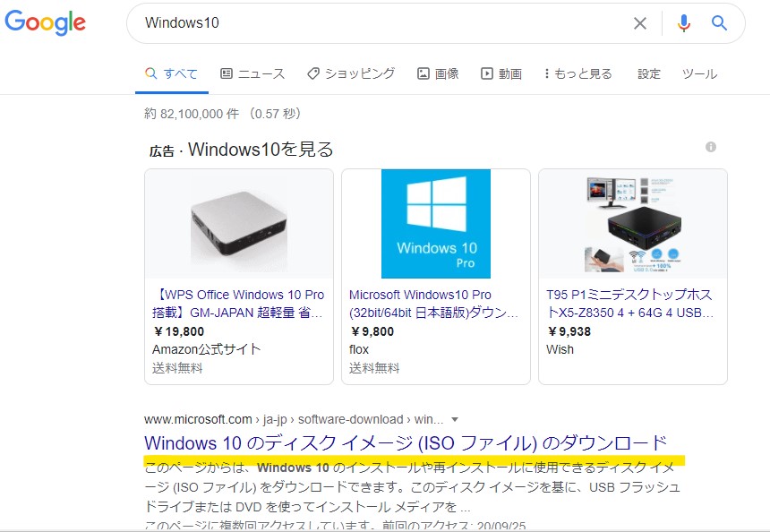Open the T95 P1 mini desktop Wish listing
The height and width of the screenshot is (532, 770).
point(629,304)
